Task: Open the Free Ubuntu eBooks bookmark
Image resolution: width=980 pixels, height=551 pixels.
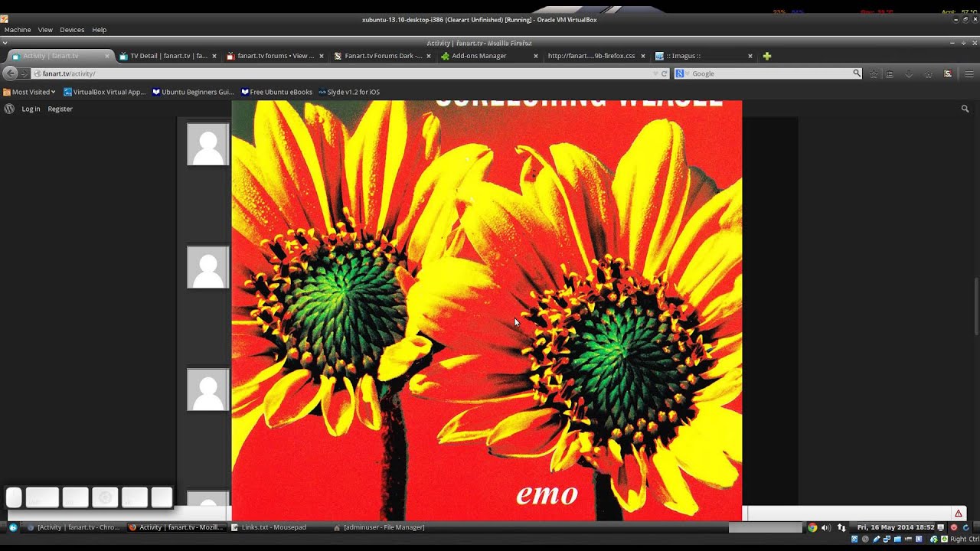Action: [276, 92]
